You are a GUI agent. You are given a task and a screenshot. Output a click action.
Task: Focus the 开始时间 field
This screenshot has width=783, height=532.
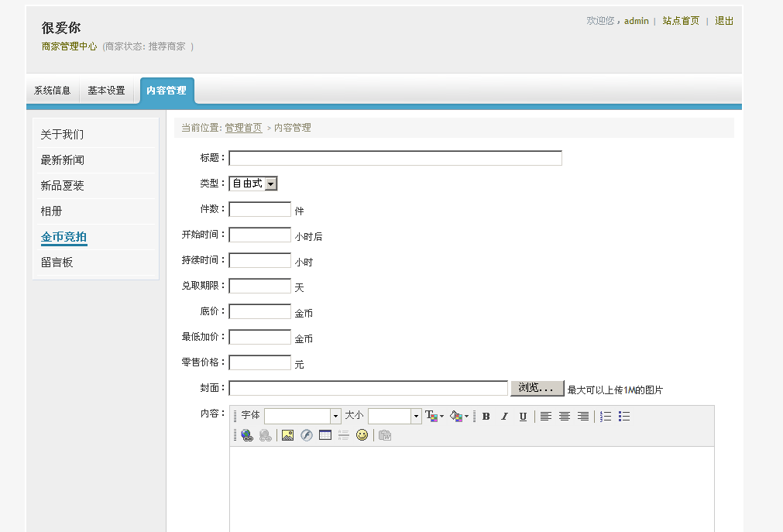pos(259,235)
